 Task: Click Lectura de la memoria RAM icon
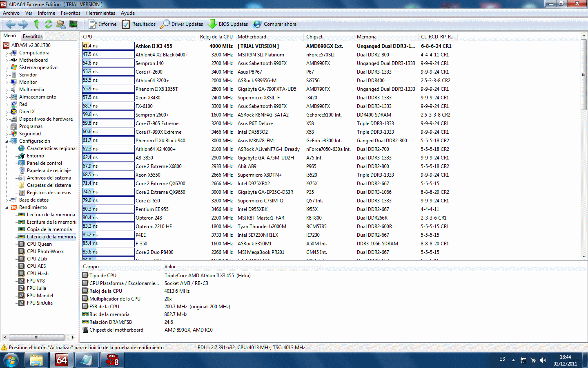22,215
